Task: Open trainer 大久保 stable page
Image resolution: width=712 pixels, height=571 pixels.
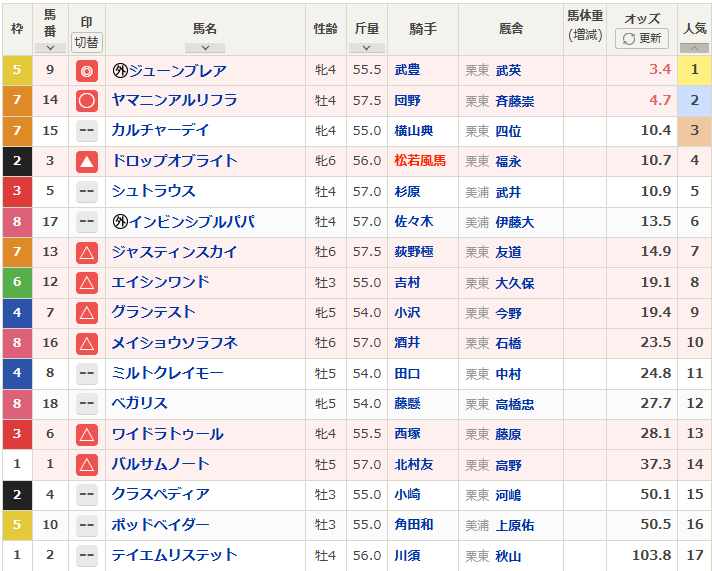Action: (514, 283)
